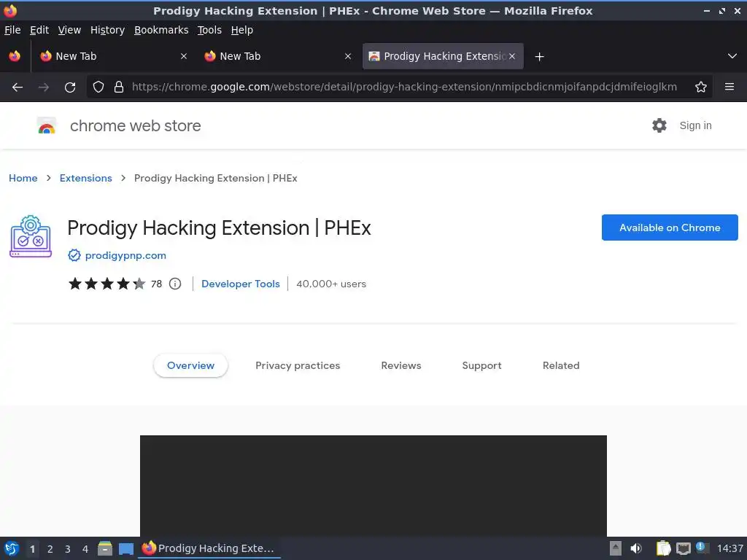Go to Home breadcrumb link
This screenshot has width=747, height=560.
(23, 178)
